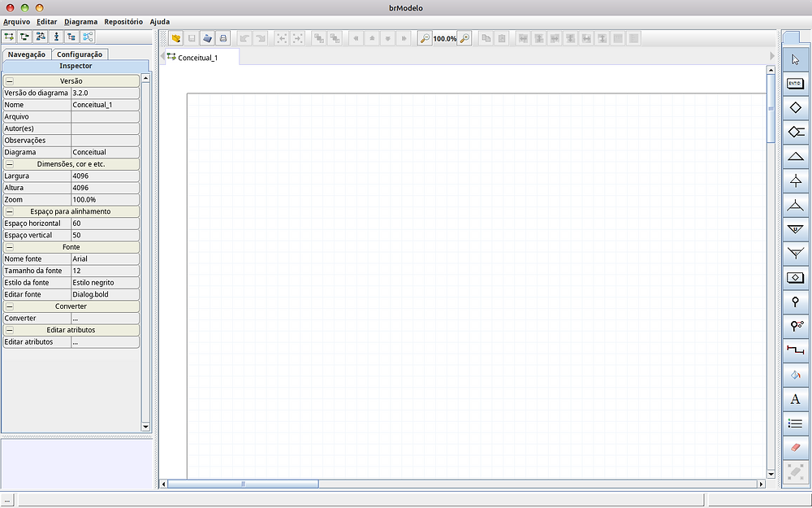Collapse the Fonte section
The height and width of the screenshot is (508, 812).
click(x=9, y=247)
